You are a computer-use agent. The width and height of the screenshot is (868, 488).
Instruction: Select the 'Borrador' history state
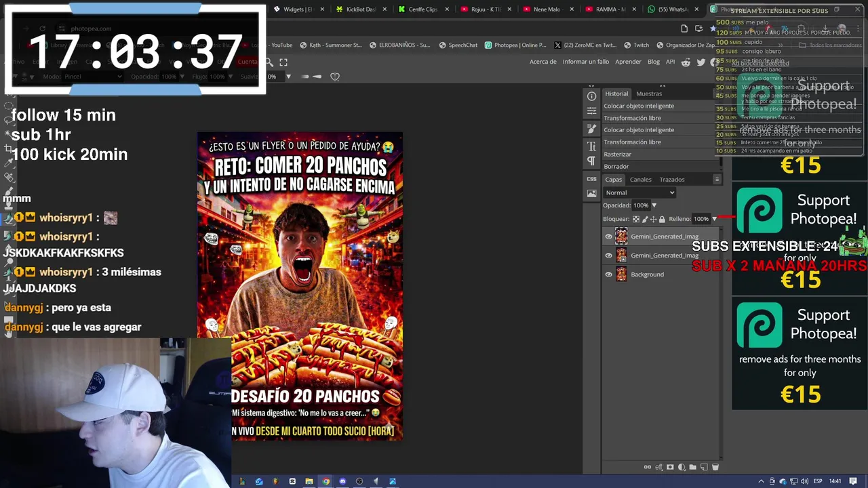click(x=660, y=167)
